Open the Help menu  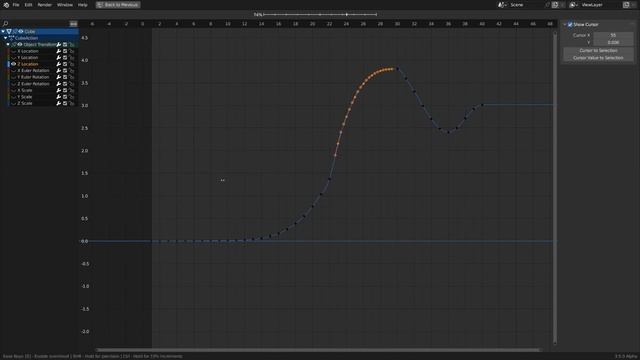pyautogui.click(x=82, y=5)
